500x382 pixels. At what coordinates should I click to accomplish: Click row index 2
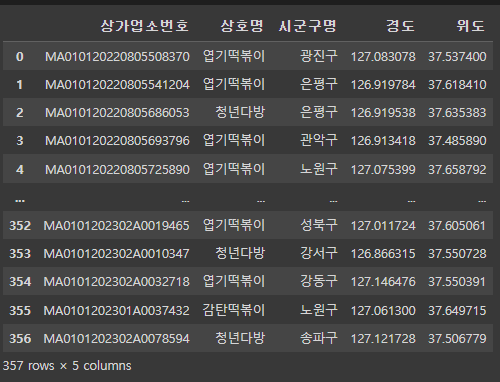(x=20, y=112)
